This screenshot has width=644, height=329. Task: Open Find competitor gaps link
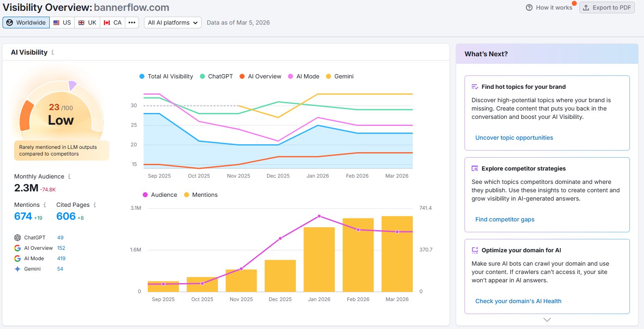tap(505, 219)
